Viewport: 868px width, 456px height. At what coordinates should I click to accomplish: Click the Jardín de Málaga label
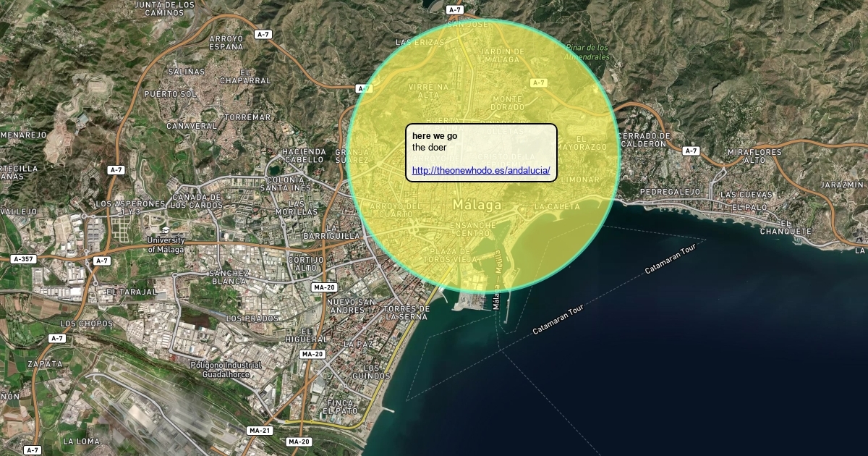(503, 56)
